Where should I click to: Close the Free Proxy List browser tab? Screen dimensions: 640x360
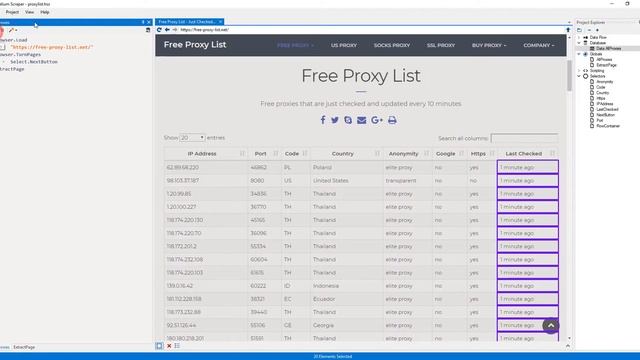(x=220, y=22)
